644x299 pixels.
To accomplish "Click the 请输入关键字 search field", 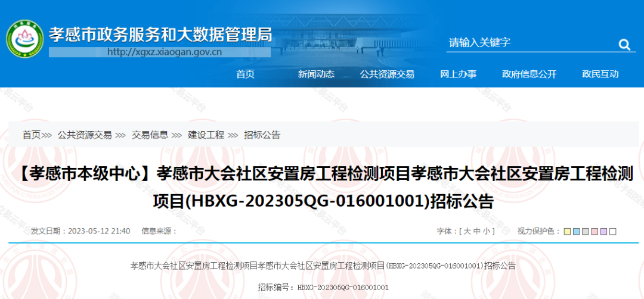I will (x=528, y=43).
